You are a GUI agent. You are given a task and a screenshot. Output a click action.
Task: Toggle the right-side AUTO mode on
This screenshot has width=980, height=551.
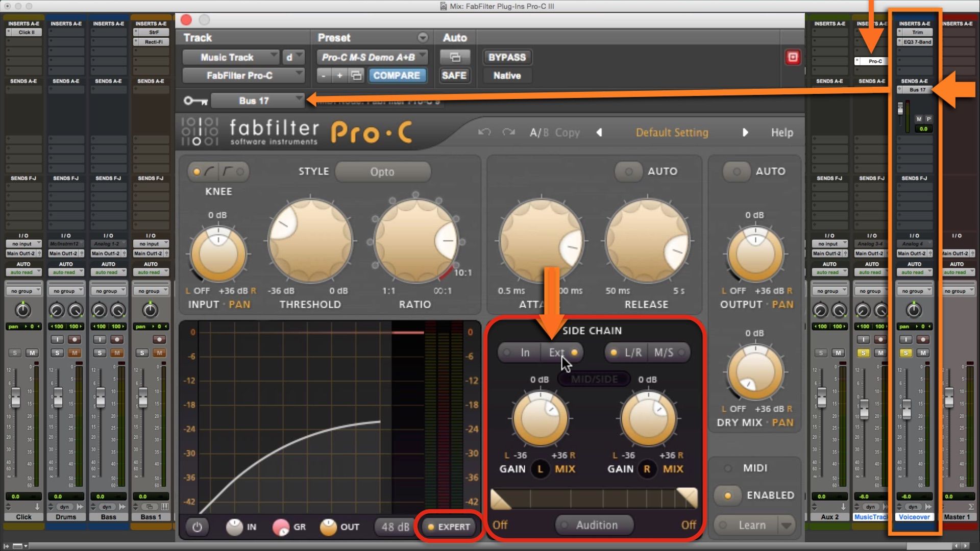(735, 171)
